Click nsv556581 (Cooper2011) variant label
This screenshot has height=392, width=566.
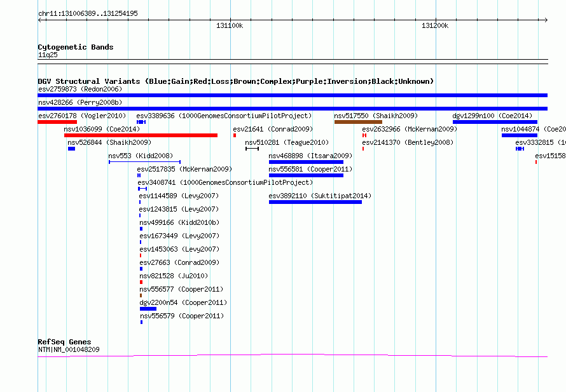[x=310, y=169]
